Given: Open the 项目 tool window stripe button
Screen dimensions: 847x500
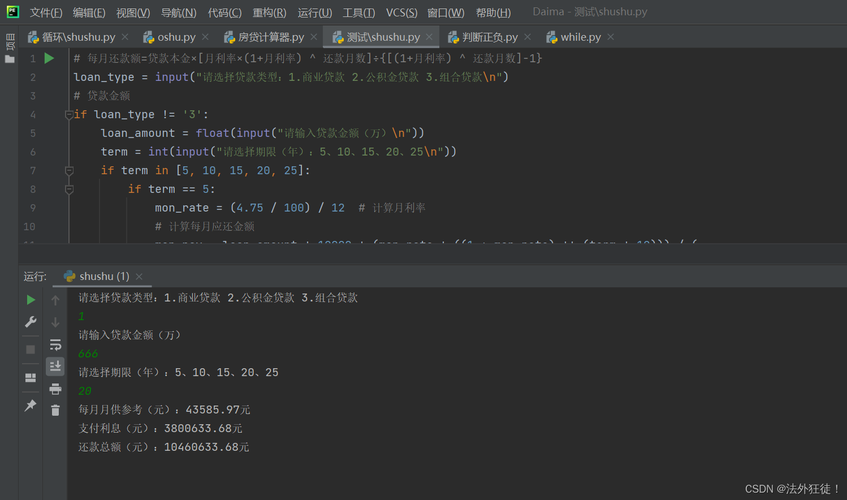Looking at the screenshot, I should tap(10, 42).
